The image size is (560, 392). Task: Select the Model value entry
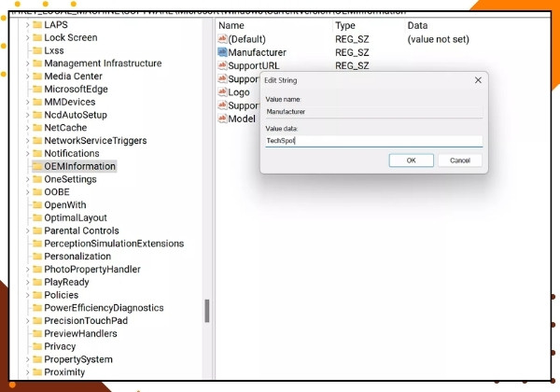[x=242, y=119]
